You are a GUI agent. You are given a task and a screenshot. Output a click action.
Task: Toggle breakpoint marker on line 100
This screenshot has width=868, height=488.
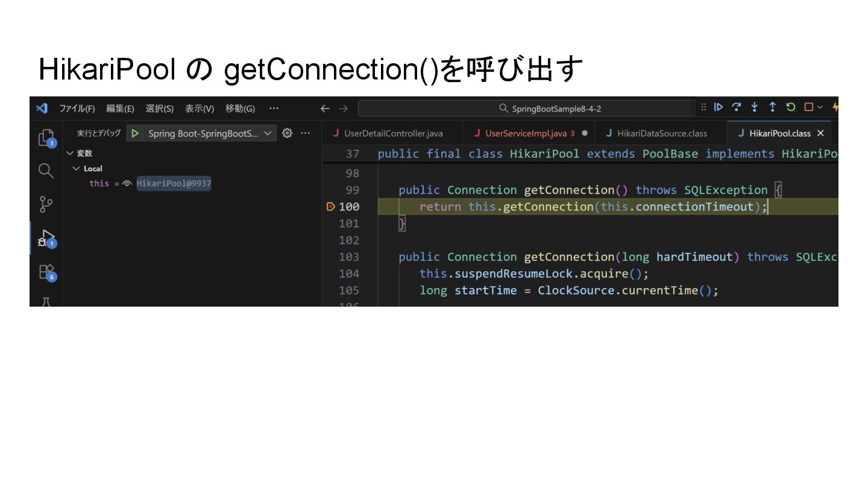tap(330, 207)
